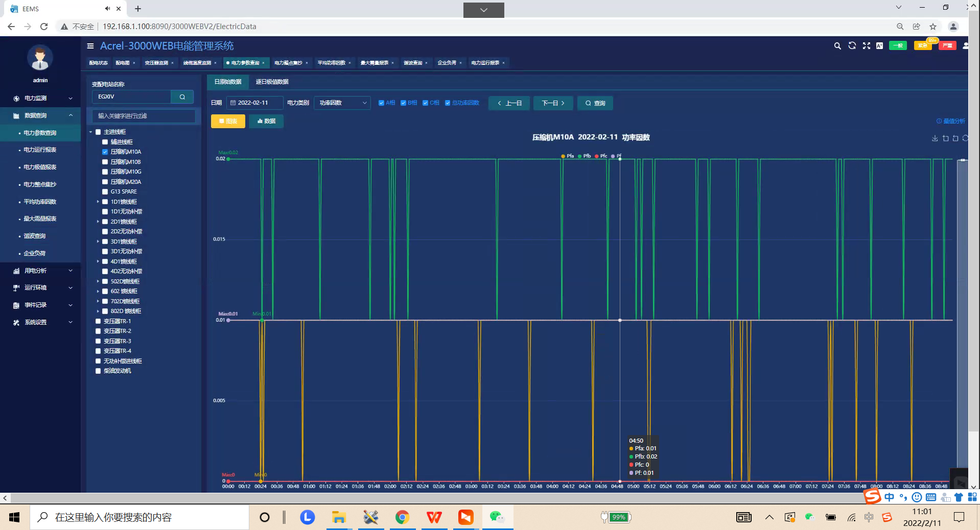The image size is (980, 530).
Task: Click the 查询 query button
Action: tap(595, 103)
